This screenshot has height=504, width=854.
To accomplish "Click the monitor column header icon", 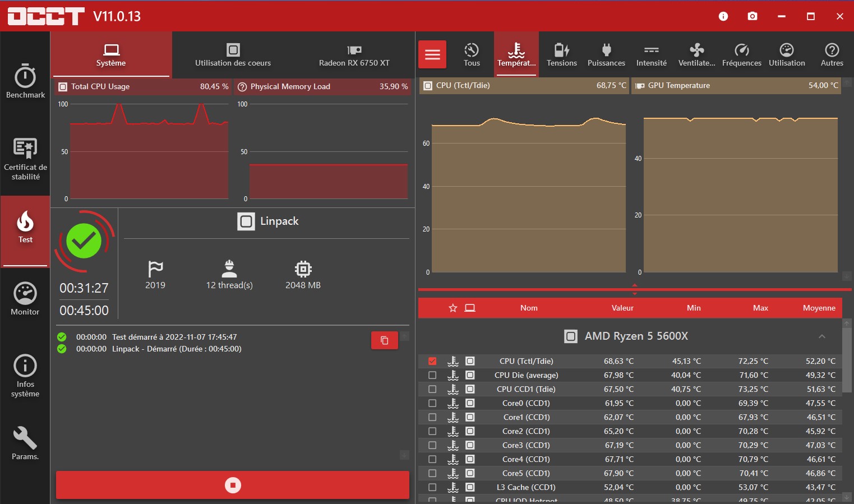I will pos(470,308).
